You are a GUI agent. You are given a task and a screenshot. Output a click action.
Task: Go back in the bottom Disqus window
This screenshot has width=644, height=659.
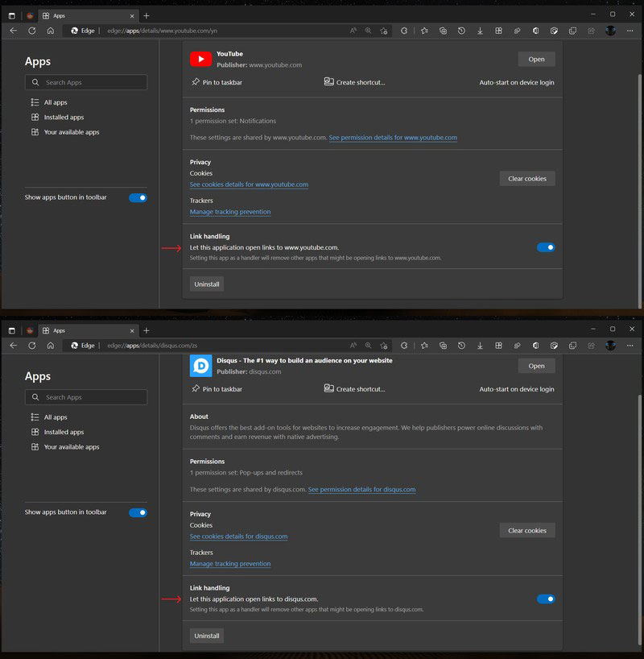[14, 346]
